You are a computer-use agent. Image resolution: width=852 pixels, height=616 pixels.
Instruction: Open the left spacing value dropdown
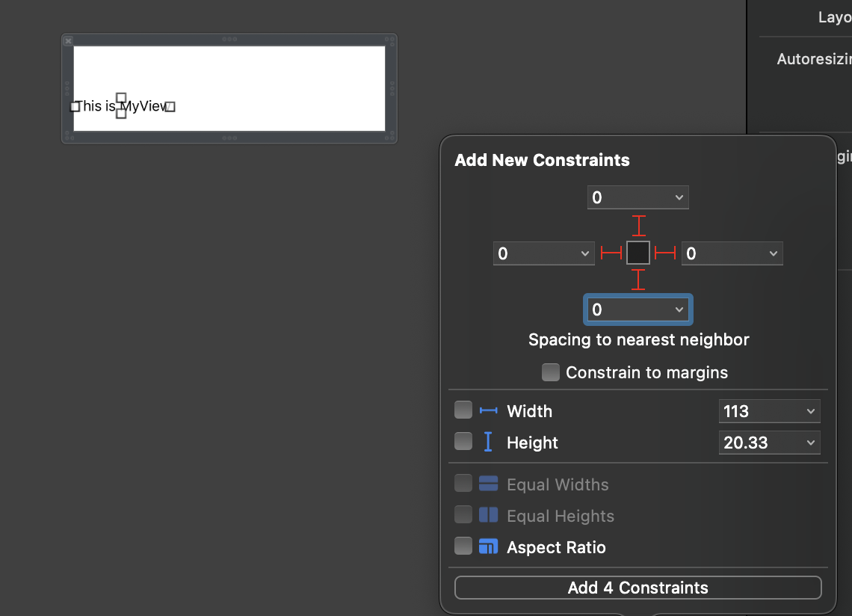point(584,253)
